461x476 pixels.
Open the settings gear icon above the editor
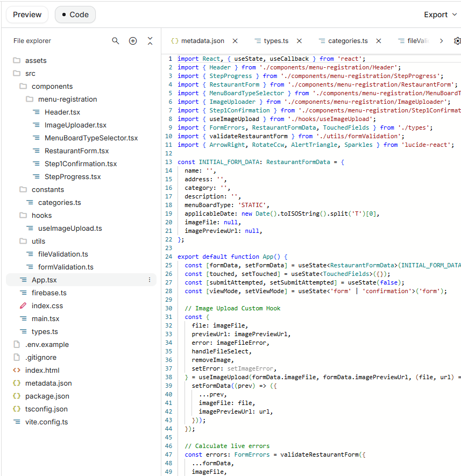(x=457, y=41)
